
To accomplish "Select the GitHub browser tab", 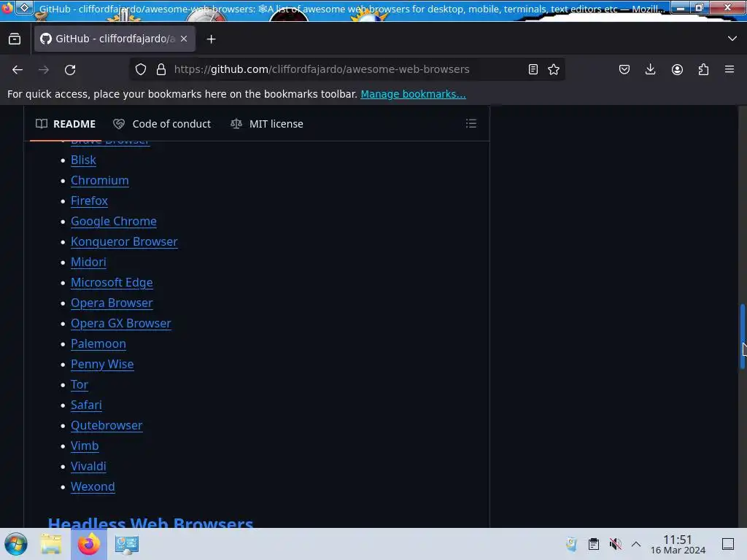I will pos(115,39).
